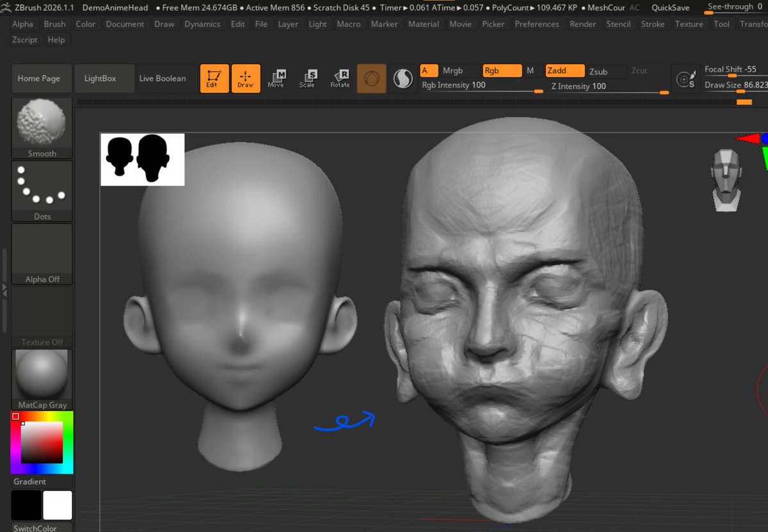Pick a color in the color picker square

pos(42,442)
